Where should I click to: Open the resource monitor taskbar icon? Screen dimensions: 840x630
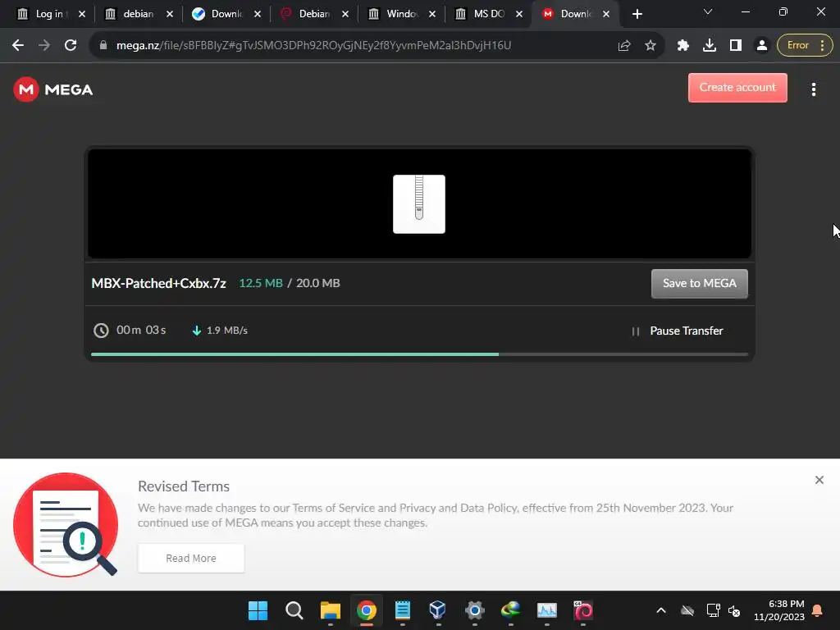(547, 610)
